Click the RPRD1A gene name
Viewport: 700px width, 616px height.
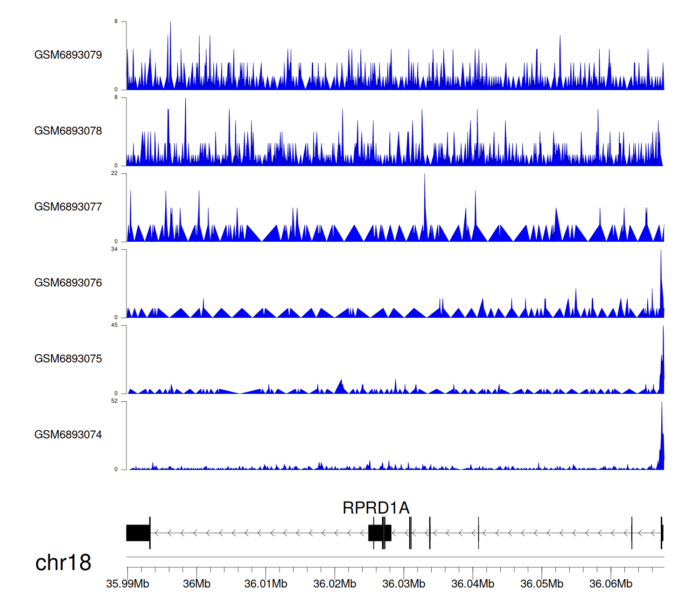point(376,508)
